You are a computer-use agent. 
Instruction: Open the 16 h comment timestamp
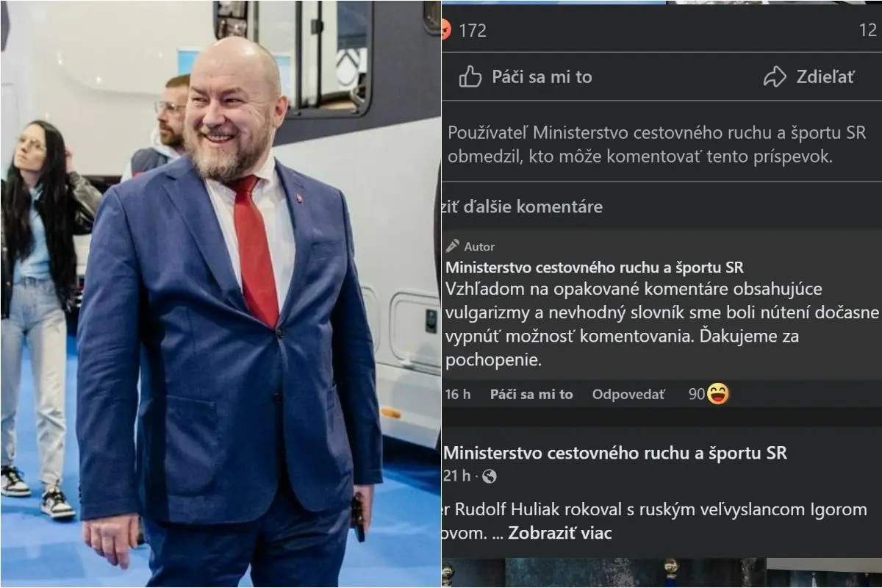coord(458,395)
